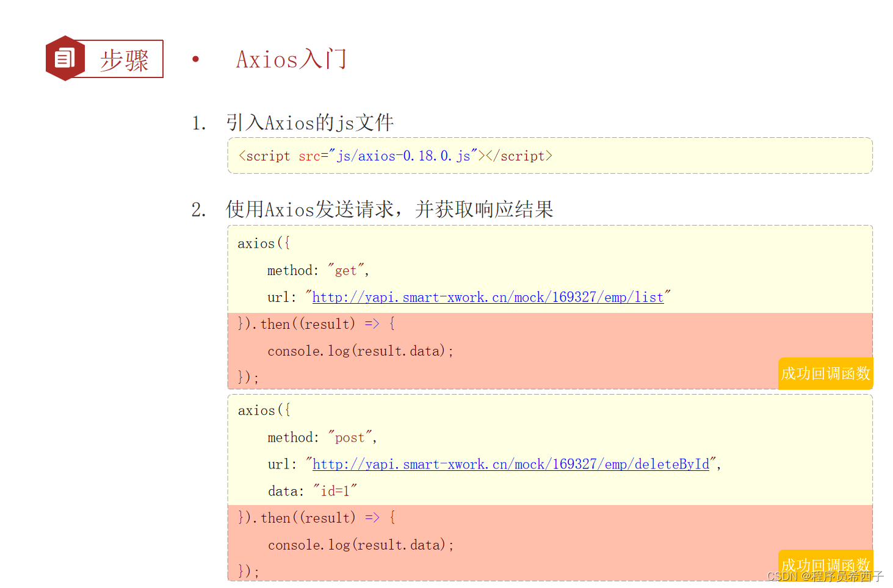Click the 步骤 label
893x588 pixels.
[x=125, y=60]
